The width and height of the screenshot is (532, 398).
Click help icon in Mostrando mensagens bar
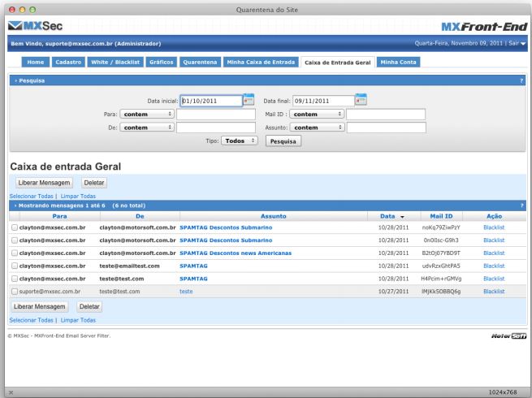(x=521, y=206)
